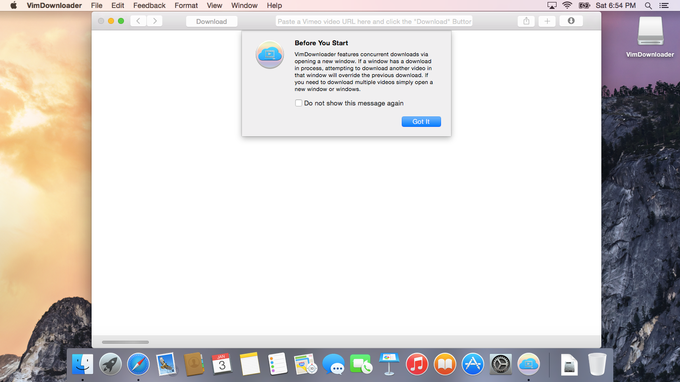The image size is (680, 382).
Task: Open iBooks from the dock
Action: (x=445, y=364)
